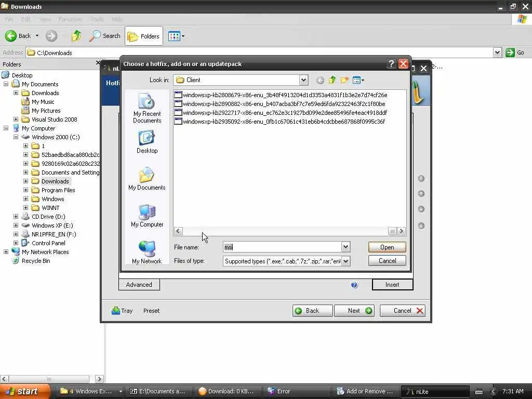Toggle Folders pane in Explorer toolbar

point(143,36)
